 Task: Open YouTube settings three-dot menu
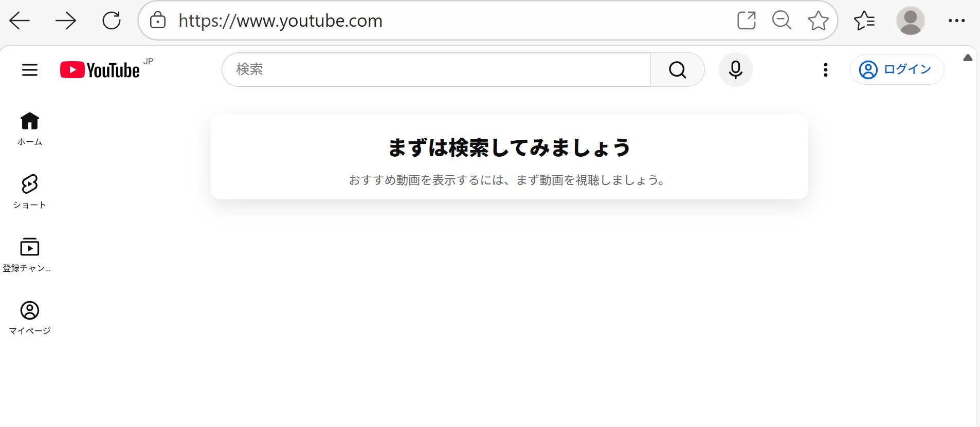(825, 70)
